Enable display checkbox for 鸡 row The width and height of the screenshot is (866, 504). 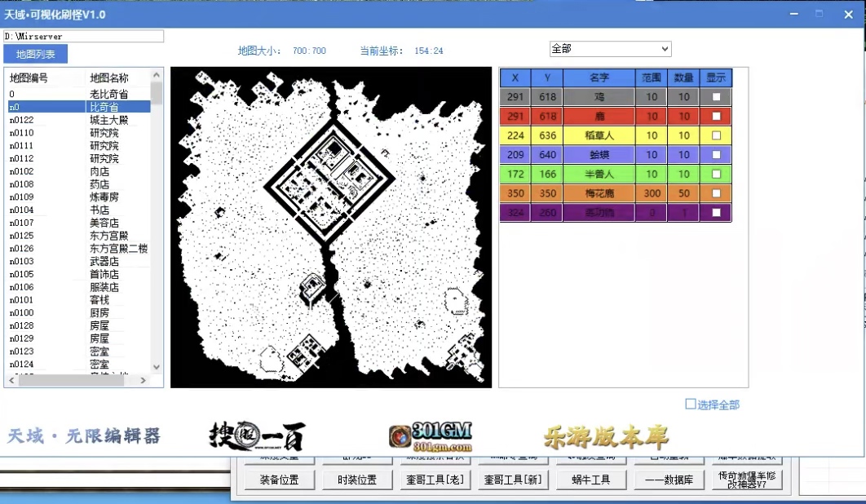[716, 97]
